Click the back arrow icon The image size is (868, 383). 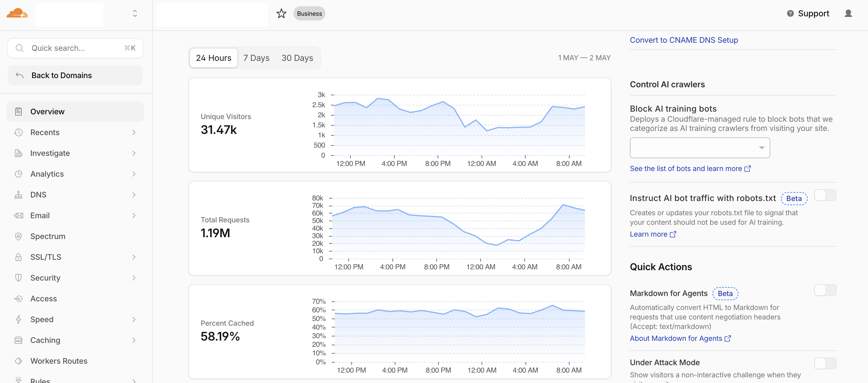[20, 75]
